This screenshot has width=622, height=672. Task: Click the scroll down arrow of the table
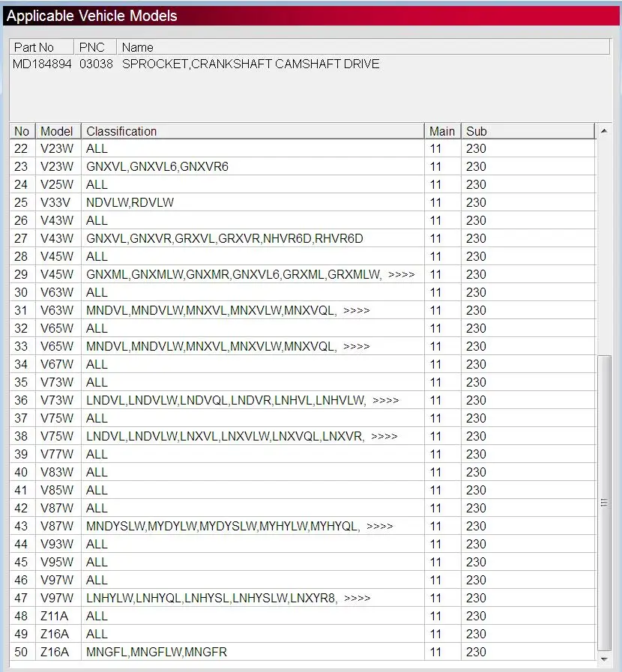point(603,659)
